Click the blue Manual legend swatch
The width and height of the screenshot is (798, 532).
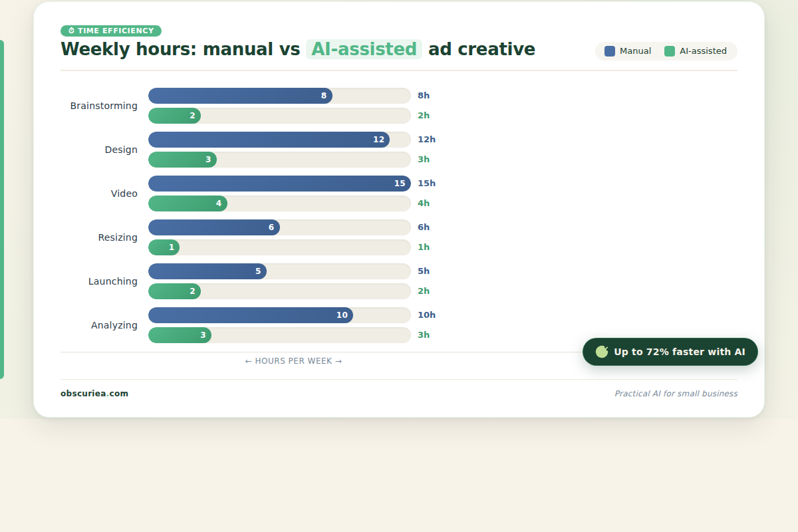click(610, 51)
